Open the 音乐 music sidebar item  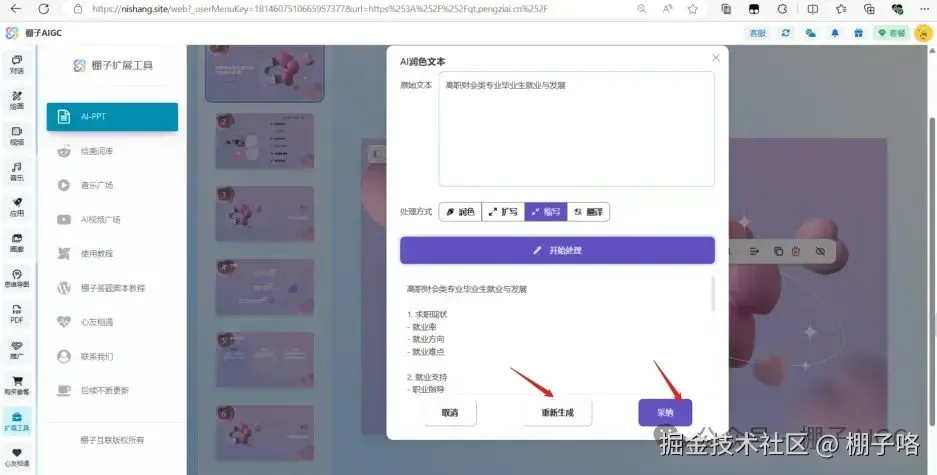(17, 172)
